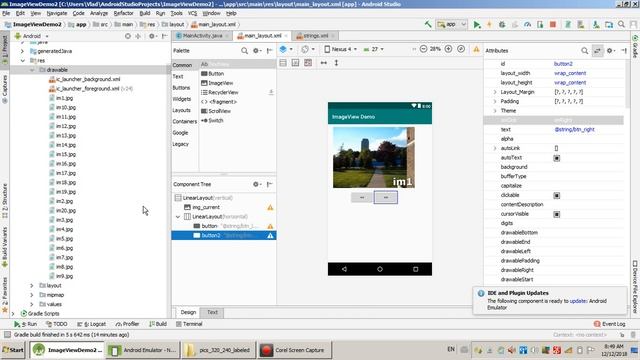This screenshot has height=360, width=640.
Task: Select im15.jpg in drawable folder
Action: click(65, 154)
